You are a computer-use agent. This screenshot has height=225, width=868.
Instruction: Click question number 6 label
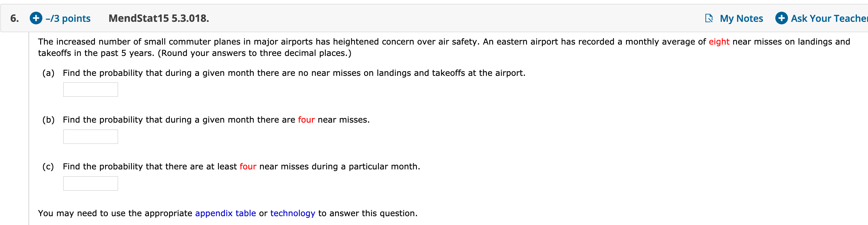point(15,18)
